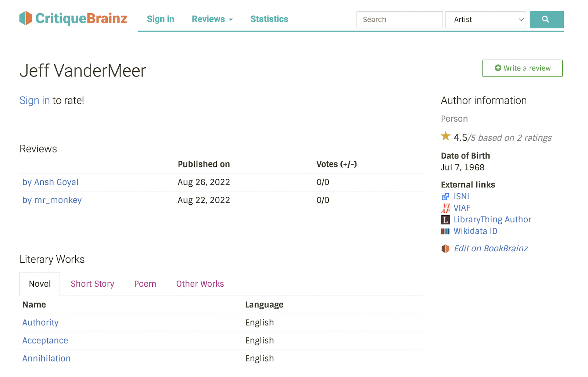Select the Poem tab
Image resolution: width=588 pixels, height=377 pixels.
[145, 284]
